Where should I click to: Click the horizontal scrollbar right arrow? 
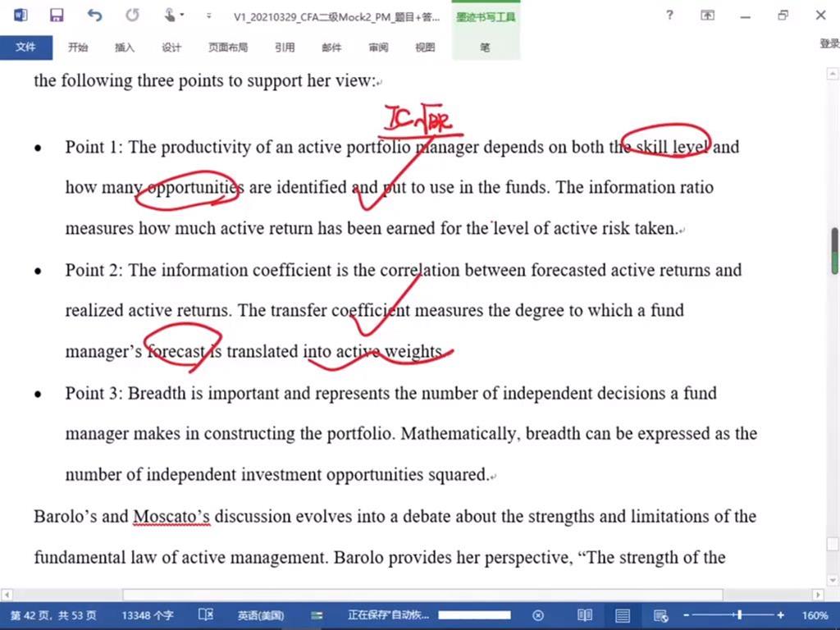click(818, 595)
